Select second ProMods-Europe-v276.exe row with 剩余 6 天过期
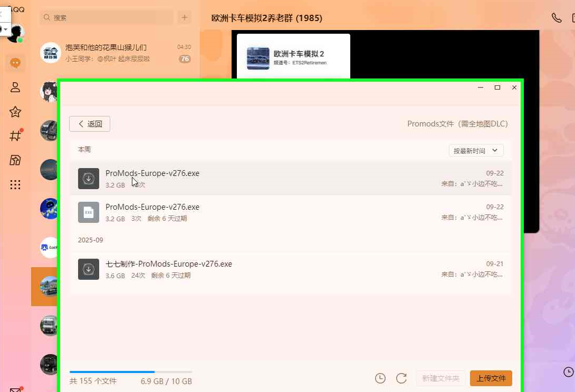This screenshot has width=575, height=392. [291, 212]
